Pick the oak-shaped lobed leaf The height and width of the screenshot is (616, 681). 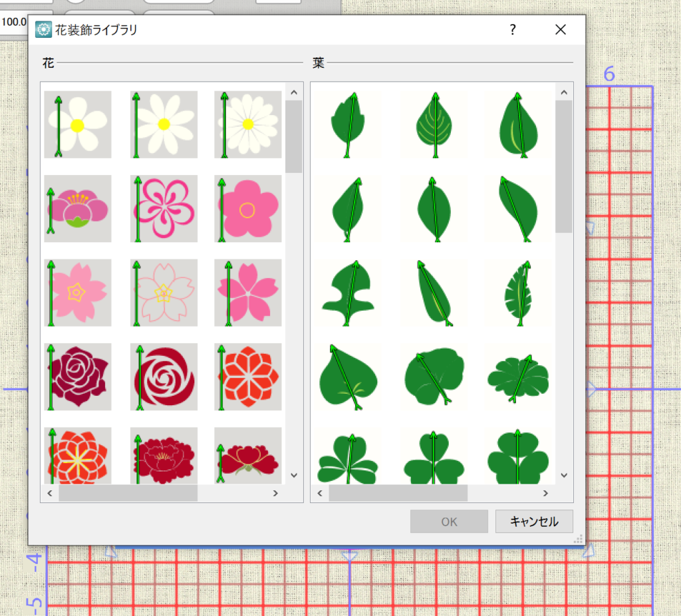tap(348, 293)
